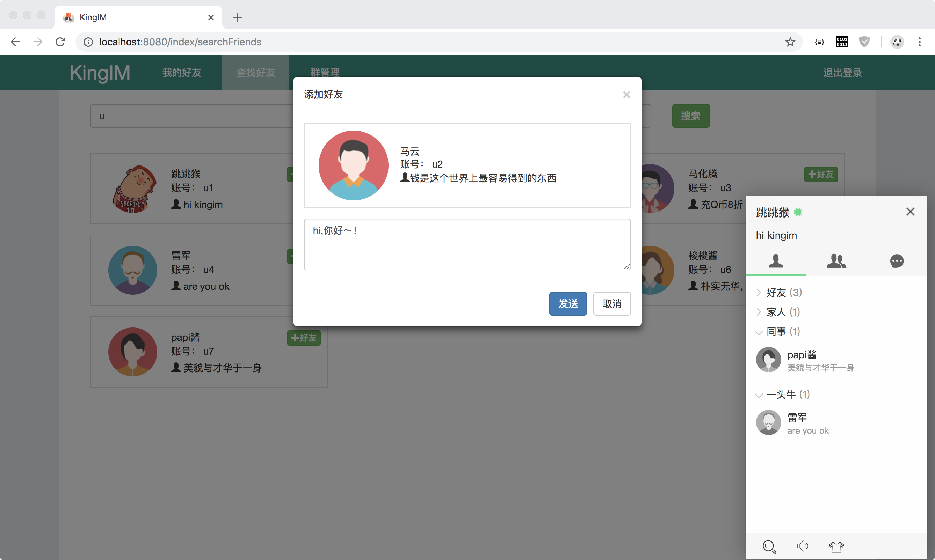The height and width of the screenshot is (560, 935).
Task: Toggle the sound speaker icon
Action: click(803, 546)
